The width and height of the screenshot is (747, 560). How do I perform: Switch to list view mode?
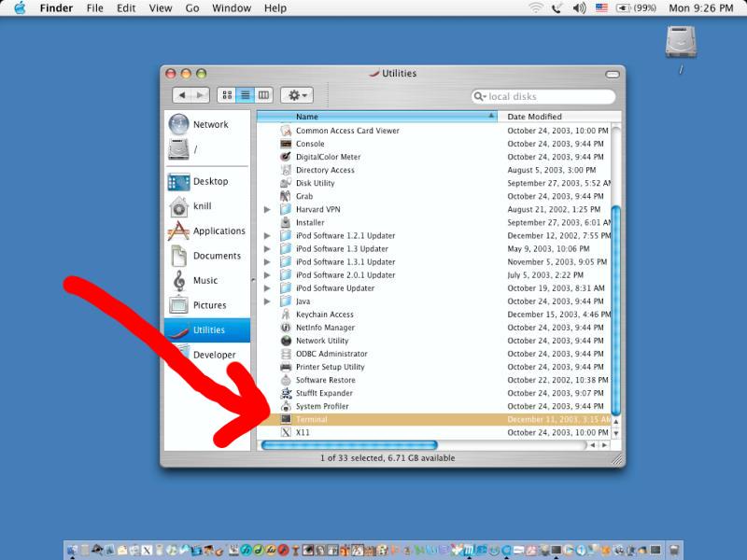(246, 95)
